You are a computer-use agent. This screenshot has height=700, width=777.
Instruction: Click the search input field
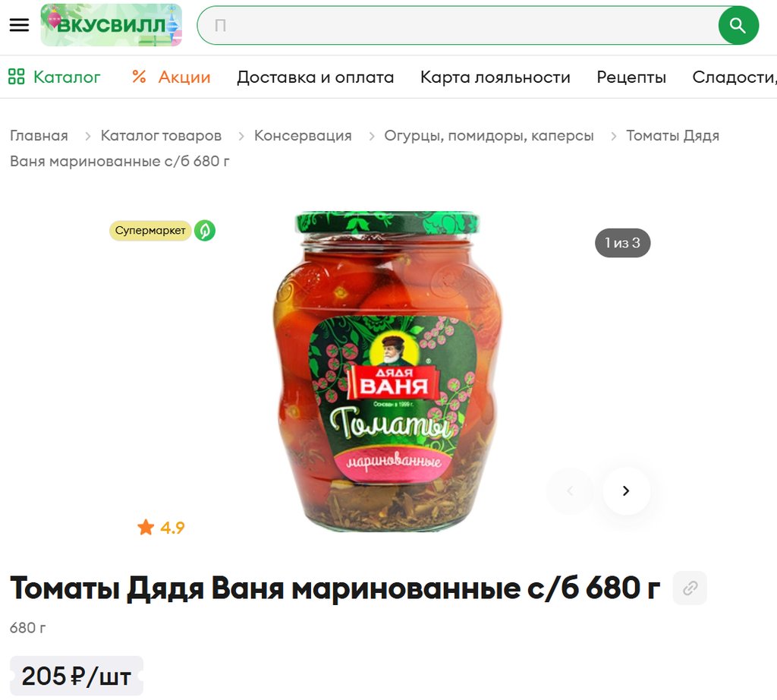point(458,25)
